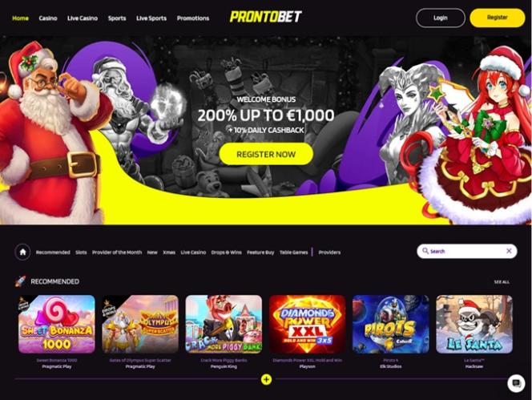
Task: Click the rocket icon beside Recommended
Action: point(20,281)
